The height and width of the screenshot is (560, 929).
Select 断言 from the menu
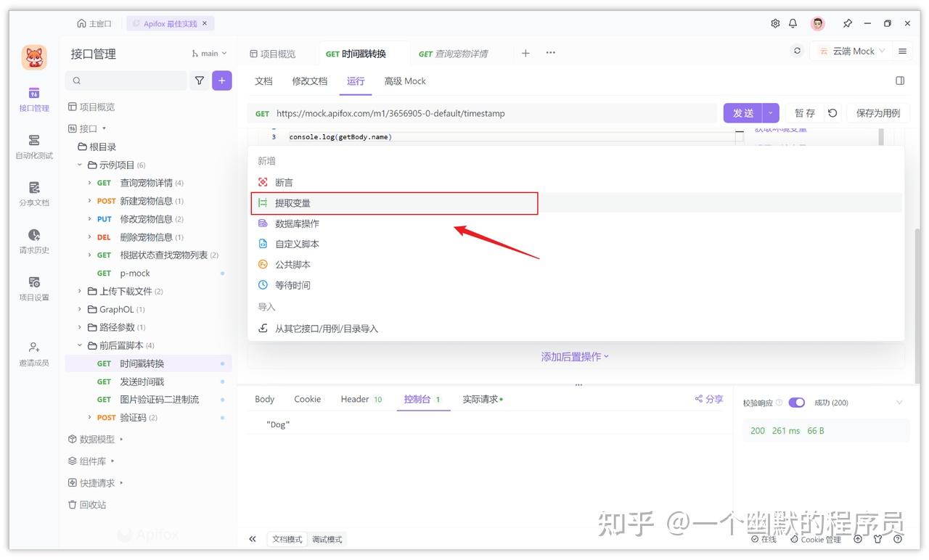576,183
